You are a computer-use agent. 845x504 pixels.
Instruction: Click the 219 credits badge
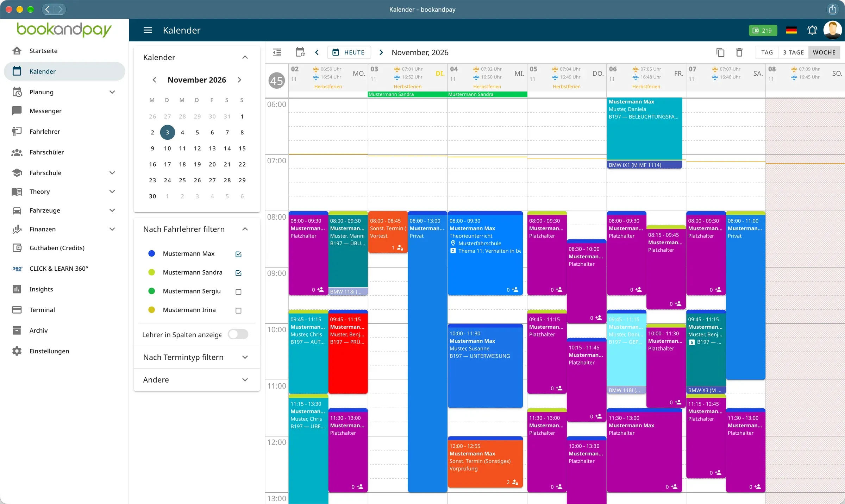tap(763, 31)
